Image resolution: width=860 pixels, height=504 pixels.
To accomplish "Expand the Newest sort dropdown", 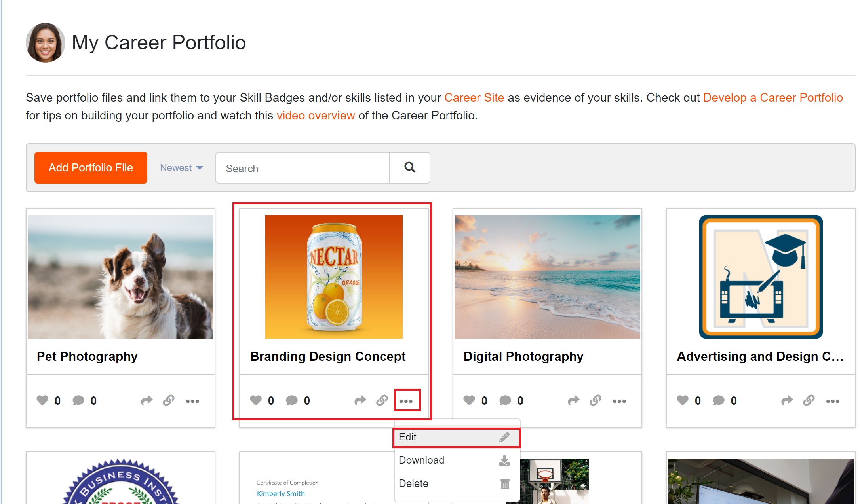I will (182, 168).
